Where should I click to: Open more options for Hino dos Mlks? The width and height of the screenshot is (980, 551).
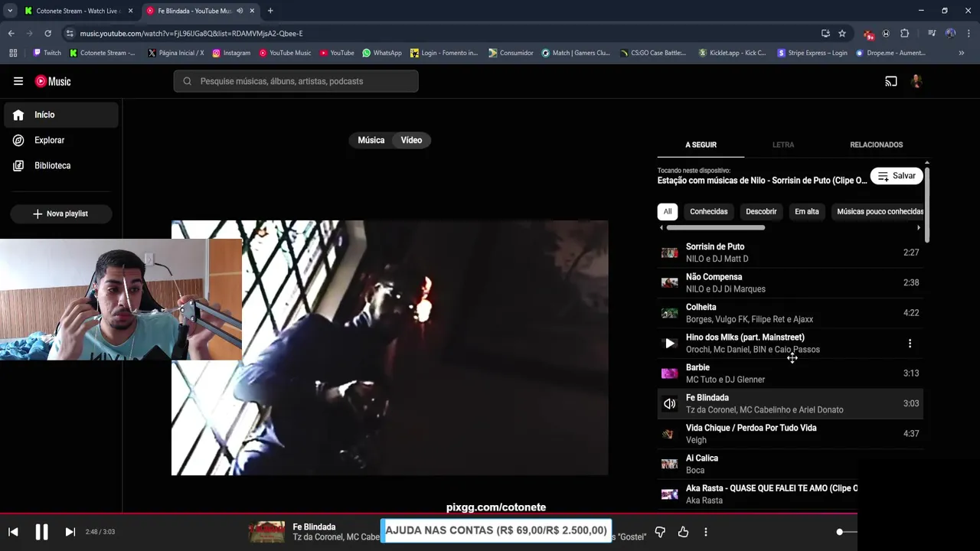(910, 344)
